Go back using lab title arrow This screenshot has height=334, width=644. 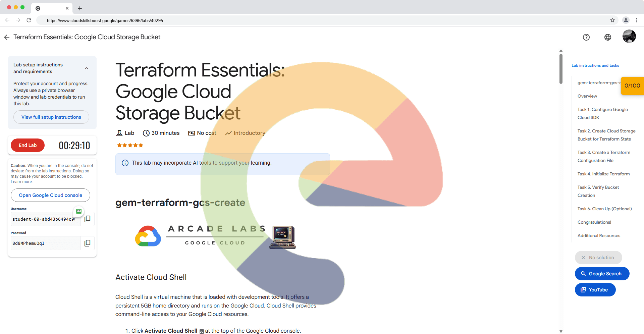coord(7,37)
